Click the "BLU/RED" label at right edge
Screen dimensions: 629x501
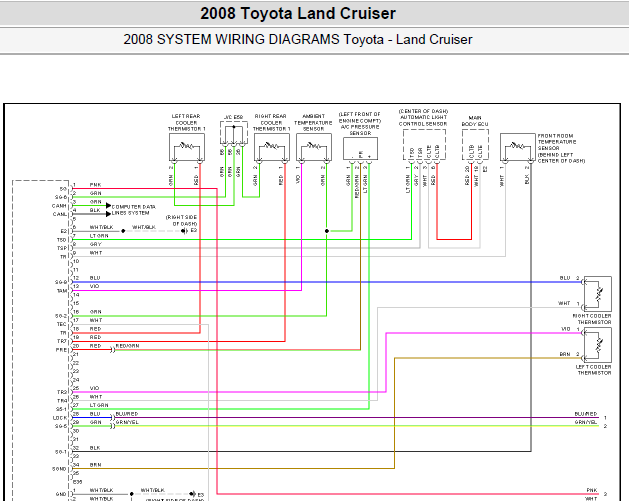point(586,414)
